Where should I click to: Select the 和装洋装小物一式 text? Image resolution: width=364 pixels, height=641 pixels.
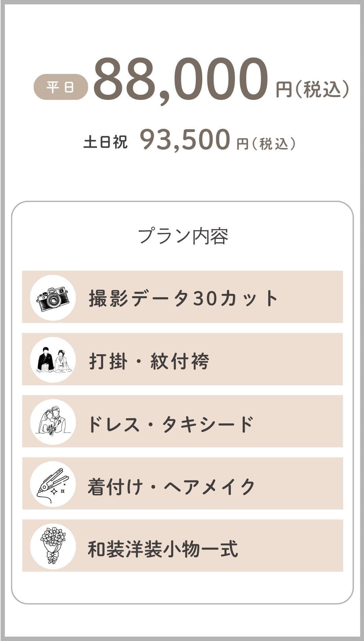coord(163,549)
